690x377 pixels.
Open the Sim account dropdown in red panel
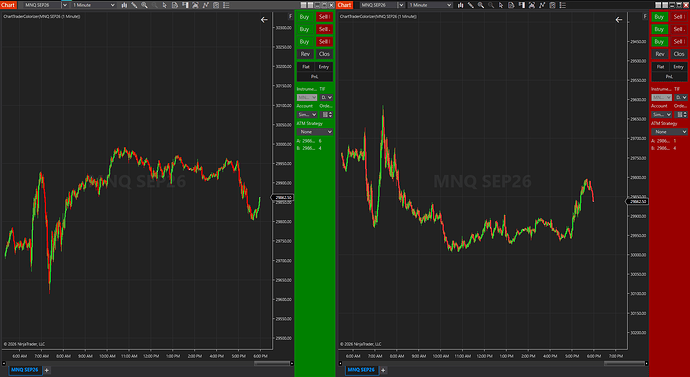point(660,114)
